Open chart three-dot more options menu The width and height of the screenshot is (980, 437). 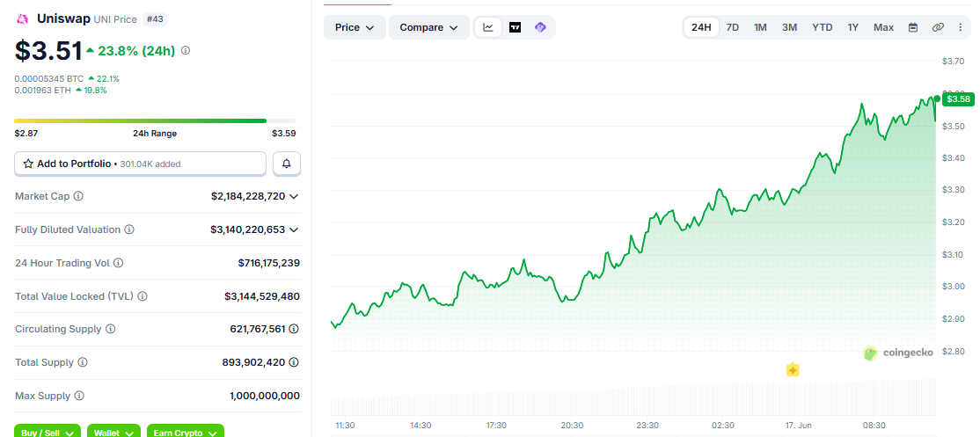click(x=961, y=27)
